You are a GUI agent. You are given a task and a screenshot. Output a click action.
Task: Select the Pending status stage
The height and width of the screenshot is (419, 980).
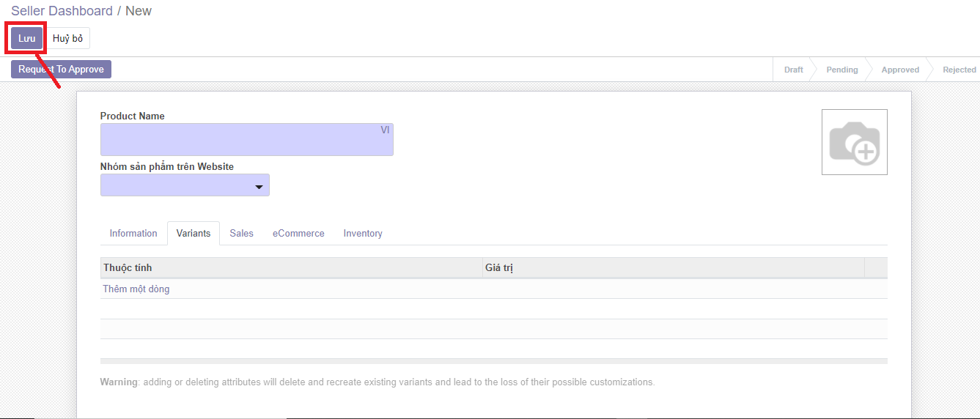[841, 70]
